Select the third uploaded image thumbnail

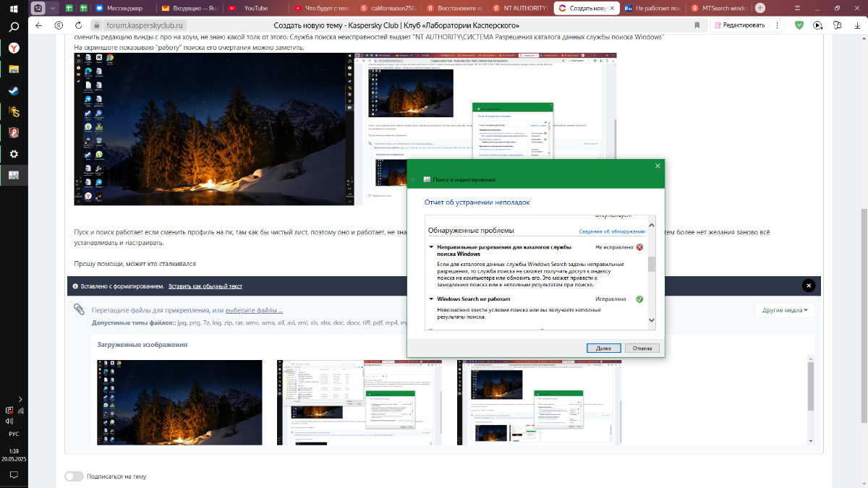[539, 403]
